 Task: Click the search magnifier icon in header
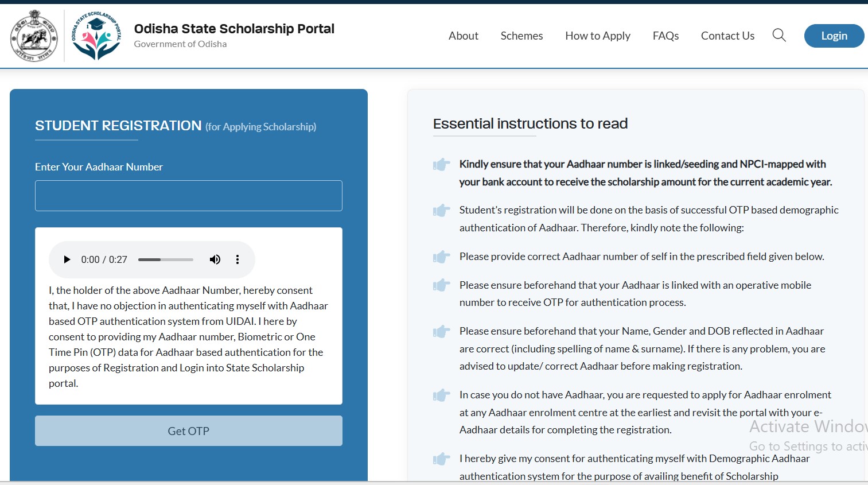[779, 36]
